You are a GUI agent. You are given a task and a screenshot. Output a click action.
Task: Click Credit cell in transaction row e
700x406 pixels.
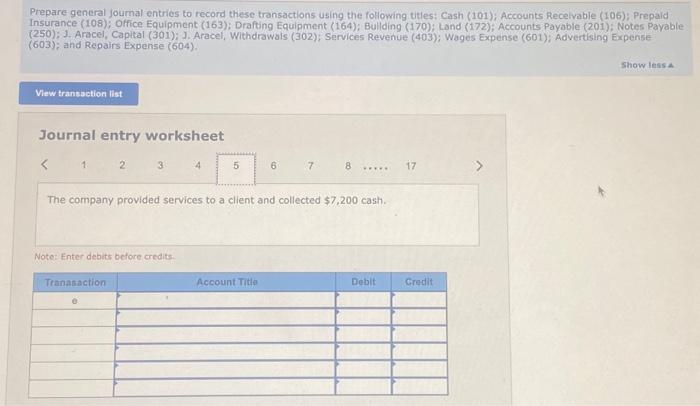coord(419,300)
